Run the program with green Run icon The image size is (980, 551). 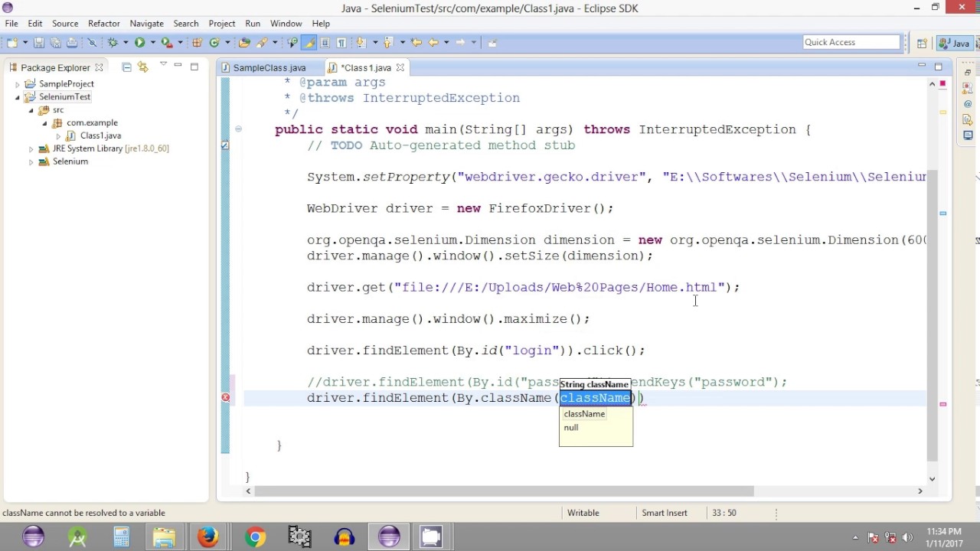coord(139,43)
